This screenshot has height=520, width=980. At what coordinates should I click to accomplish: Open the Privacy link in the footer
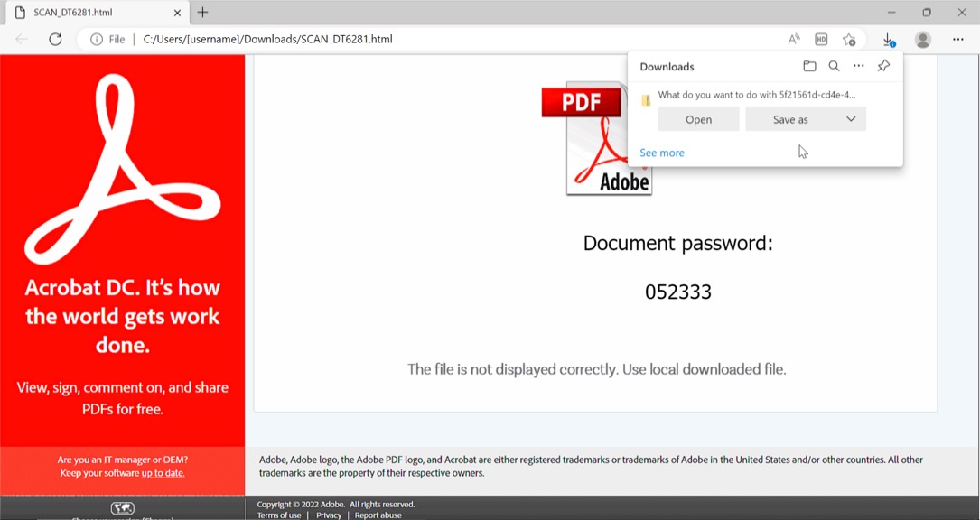(329, 515)
